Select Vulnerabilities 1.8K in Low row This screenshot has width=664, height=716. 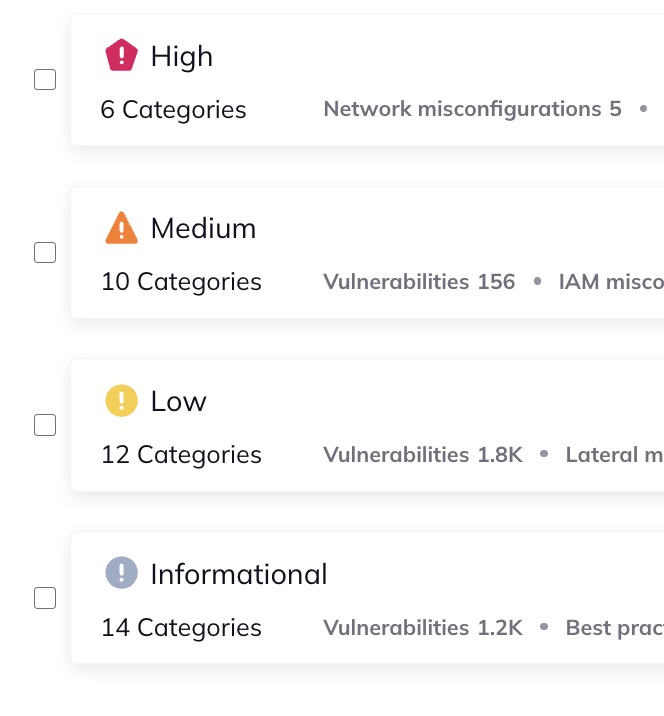pyautogui.click(x=423, y=455)
